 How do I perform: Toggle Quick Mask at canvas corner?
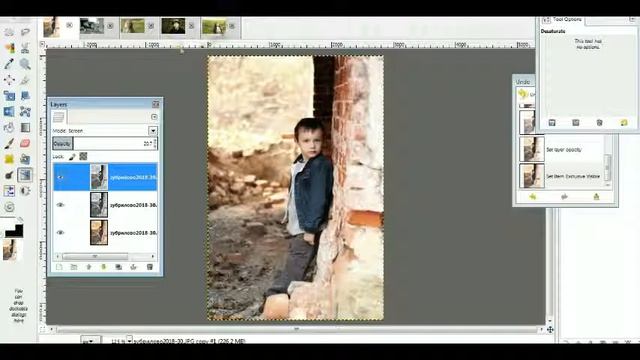click(42, 329)
